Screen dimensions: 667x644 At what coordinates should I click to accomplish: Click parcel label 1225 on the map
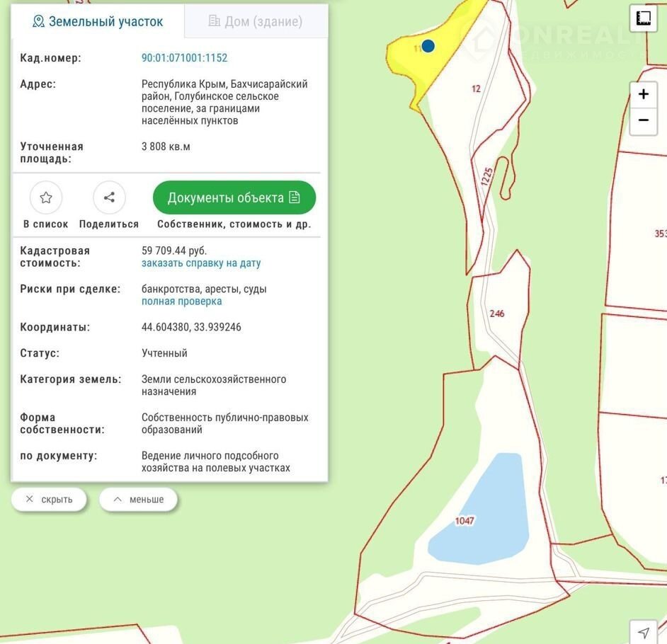click(x=486, y=176)
